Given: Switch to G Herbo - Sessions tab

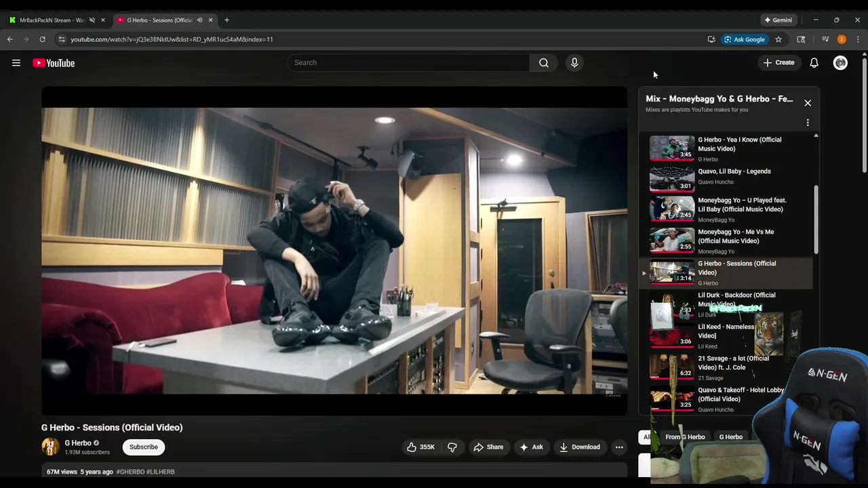Looking at the screenshot, I should (159, 20).
